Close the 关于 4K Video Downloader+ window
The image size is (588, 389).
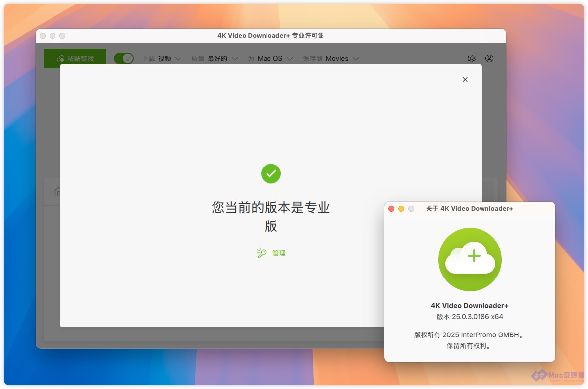[391, 209]
